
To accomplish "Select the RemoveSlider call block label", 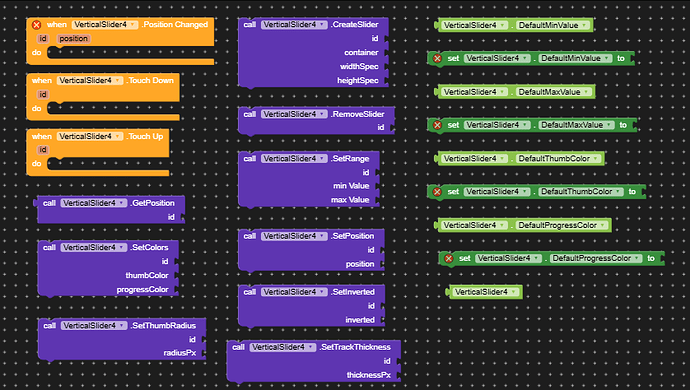I will pos(358,114).
